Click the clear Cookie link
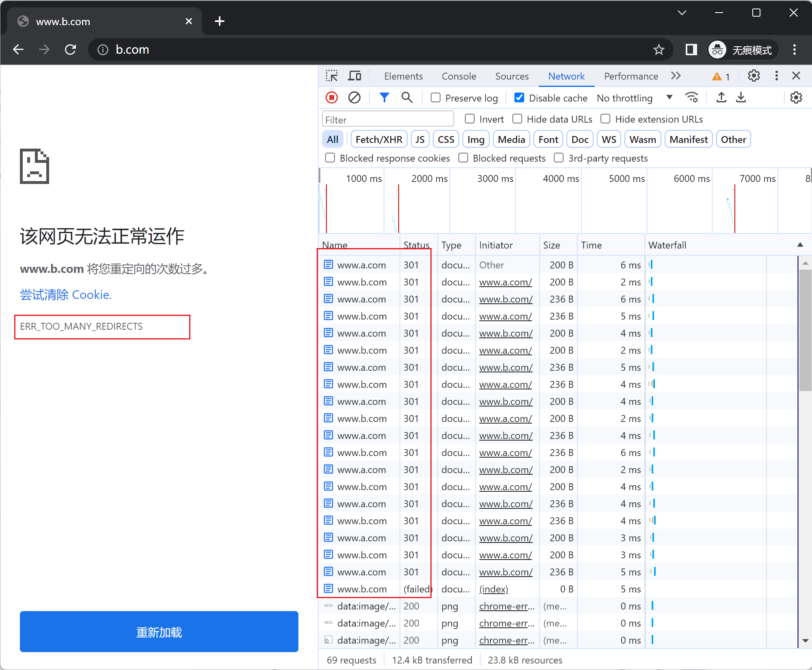Viewport: 812px width, 670px height. click(65, 295)
